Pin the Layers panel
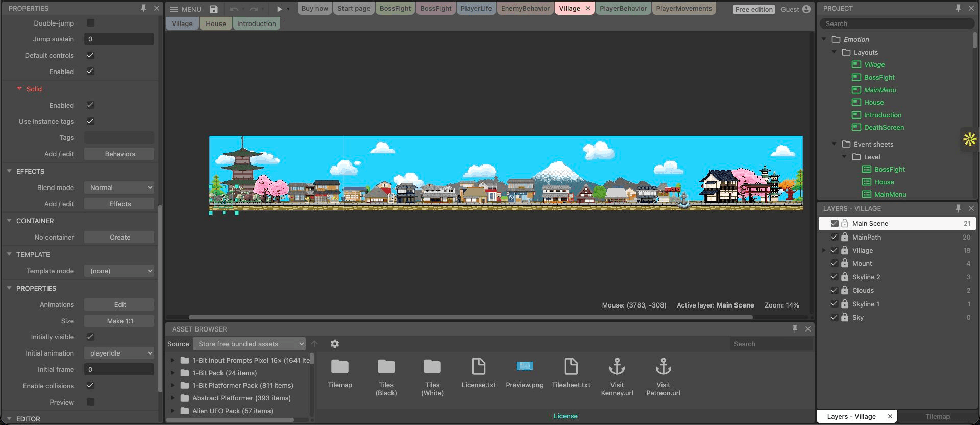This screenshot has height=425, width=980. click(x=958, y=208)
